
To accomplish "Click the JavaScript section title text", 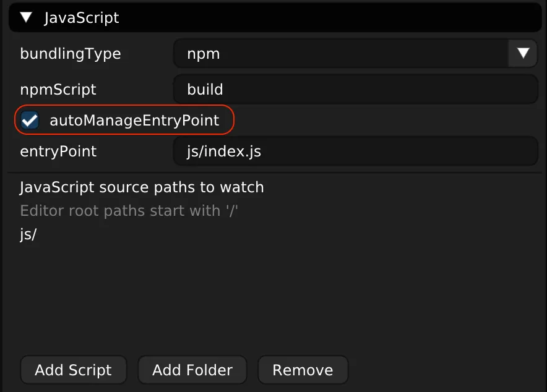I will (x=80, y=17).
